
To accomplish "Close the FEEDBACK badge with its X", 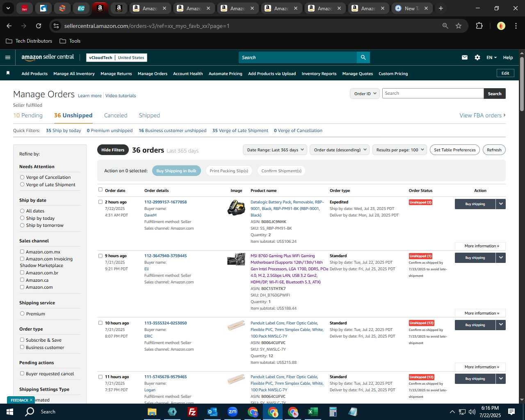I will click(x=31, y=400).
